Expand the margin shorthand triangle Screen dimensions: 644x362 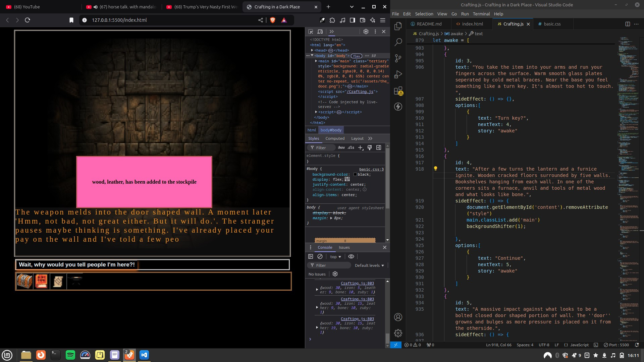[x=331, y=218]
